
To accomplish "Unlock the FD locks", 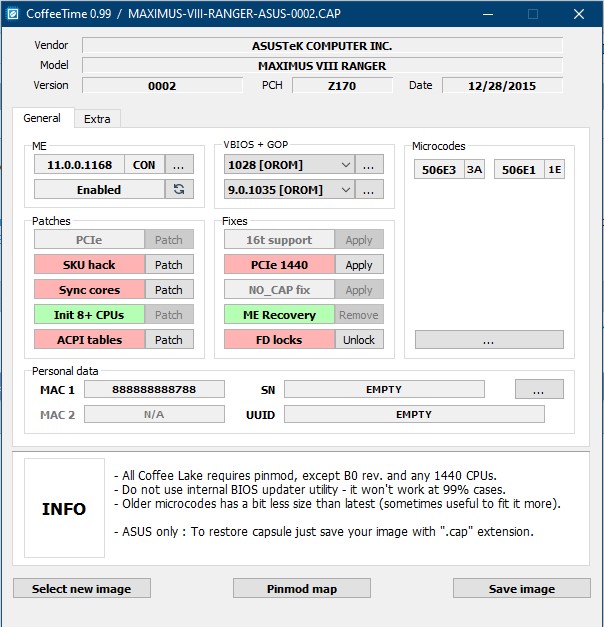I will click(359, 339).
